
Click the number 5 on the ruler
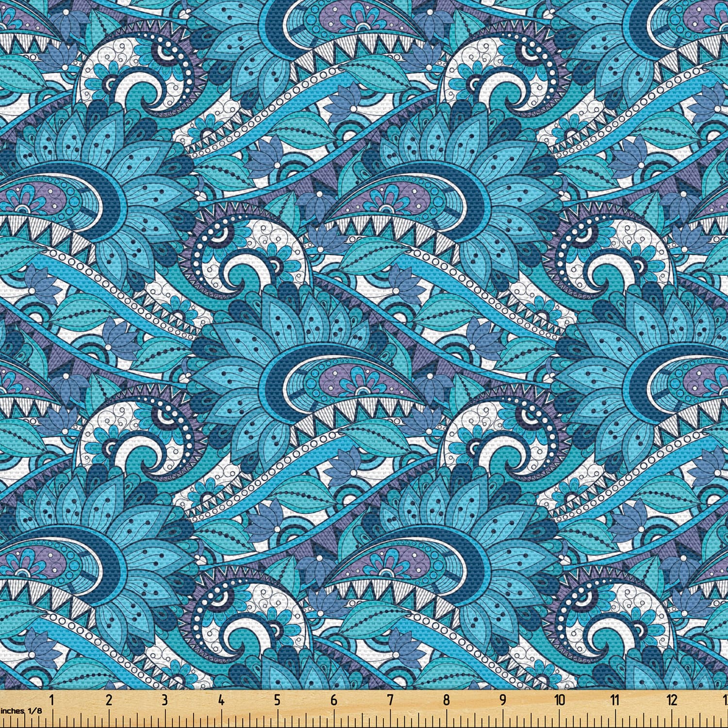click(x=277, y=700)
